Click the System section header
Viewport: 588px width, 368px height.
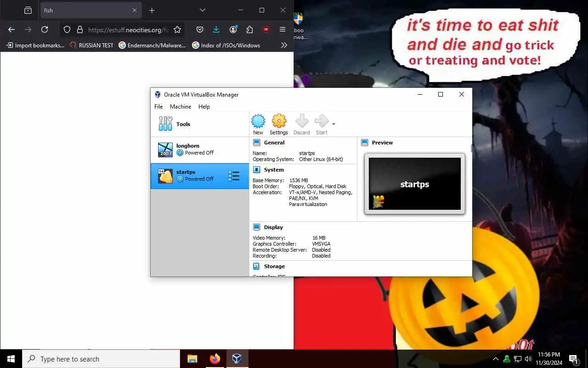274,170
